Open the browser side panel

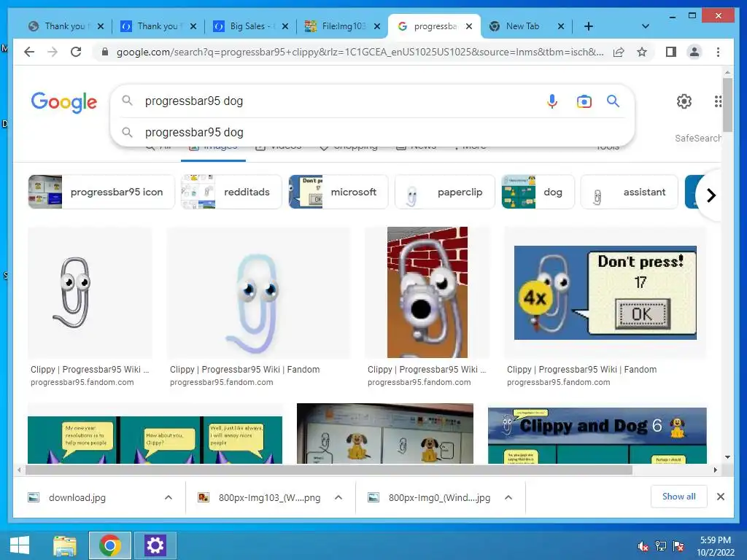click(x=671, y=52)
